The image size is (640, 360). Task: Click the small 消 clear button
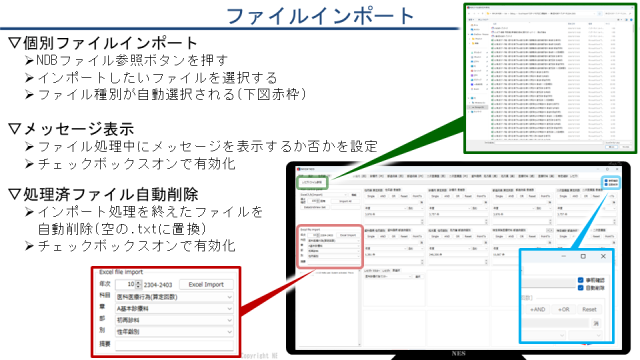coord(596,323)
